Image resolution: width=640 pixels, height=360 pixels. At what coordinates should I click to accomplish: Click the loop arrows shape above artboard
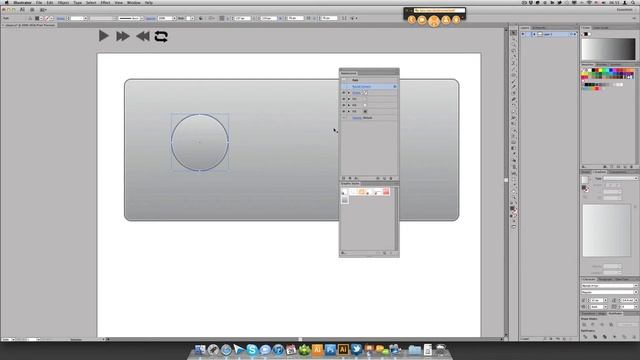click(161, 36)
